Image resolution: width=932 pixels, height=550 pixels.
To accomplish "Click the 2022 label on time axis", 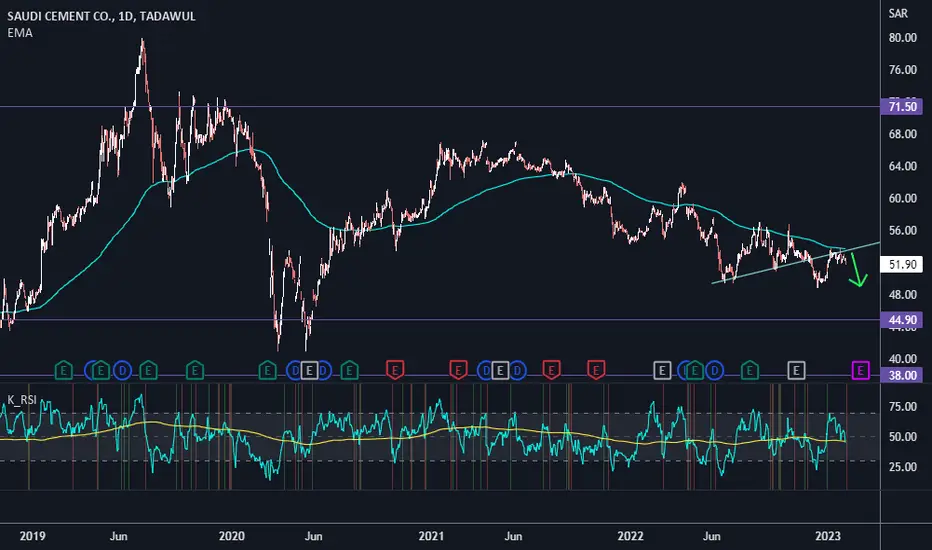I will tap(630, 536).
